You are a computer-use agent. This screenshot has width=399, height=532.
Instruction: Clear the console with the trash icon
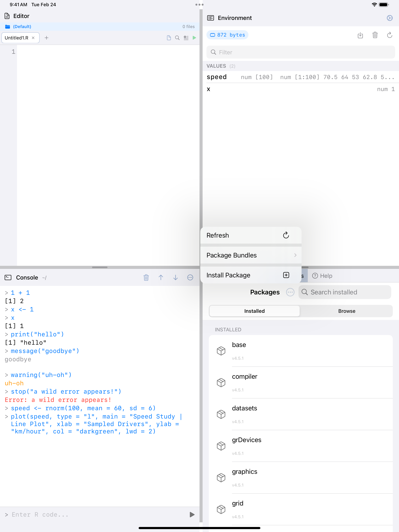click(x=146, y=278)
